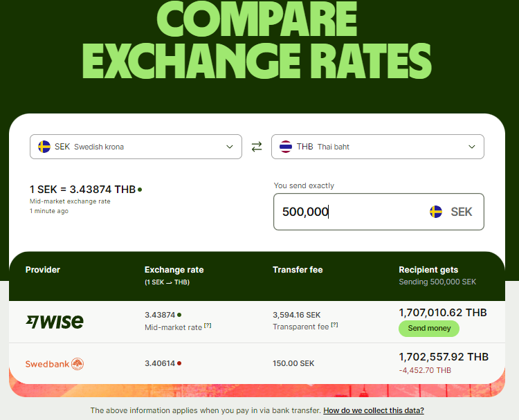Click the Recipient gets column header
The width and height of the screenshot is (519, 420).
pos(428,270)
